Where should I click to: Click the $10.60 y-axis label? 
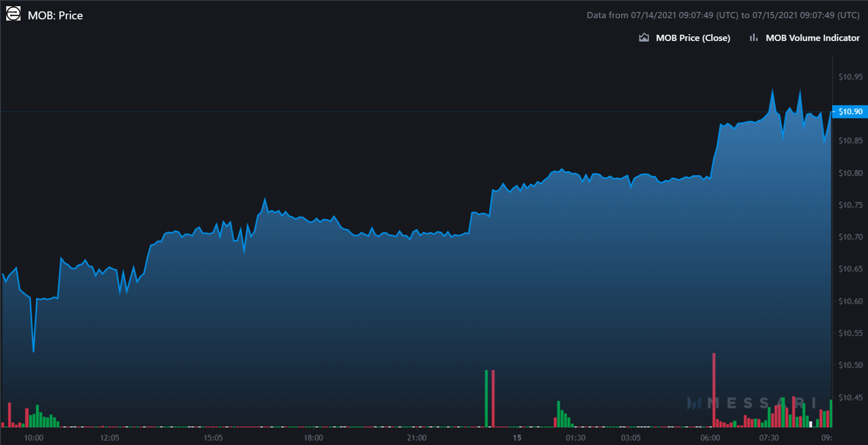pos(851,301)
